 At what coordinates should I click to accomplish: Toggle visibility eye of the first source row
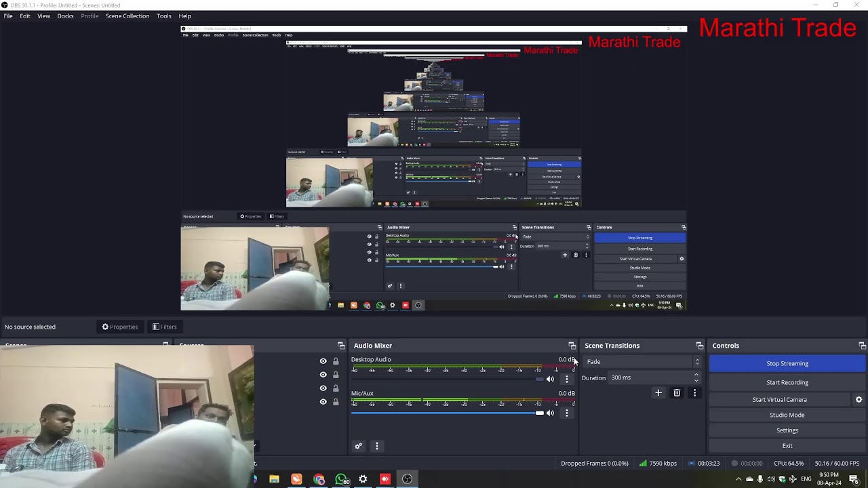click(323, 361)
